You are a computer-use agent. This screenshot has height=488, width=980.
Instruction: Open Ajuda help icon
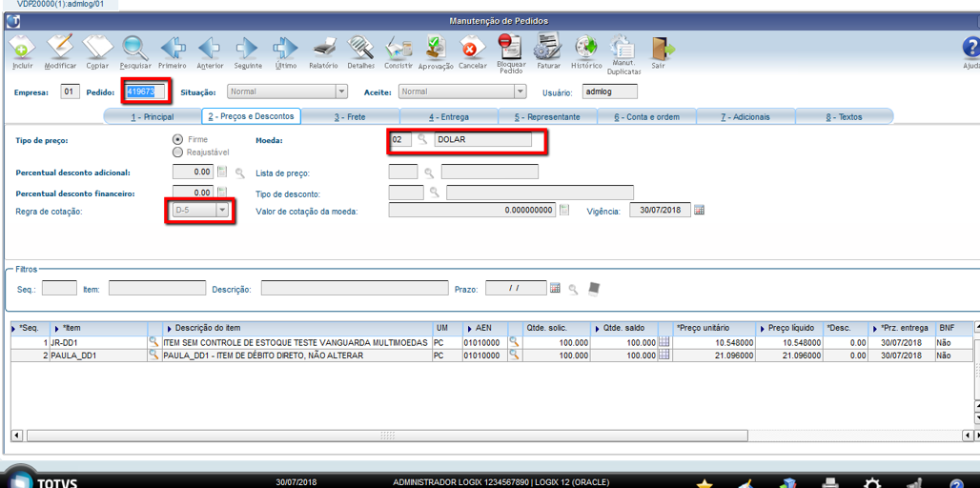click(x=971, y=48)
